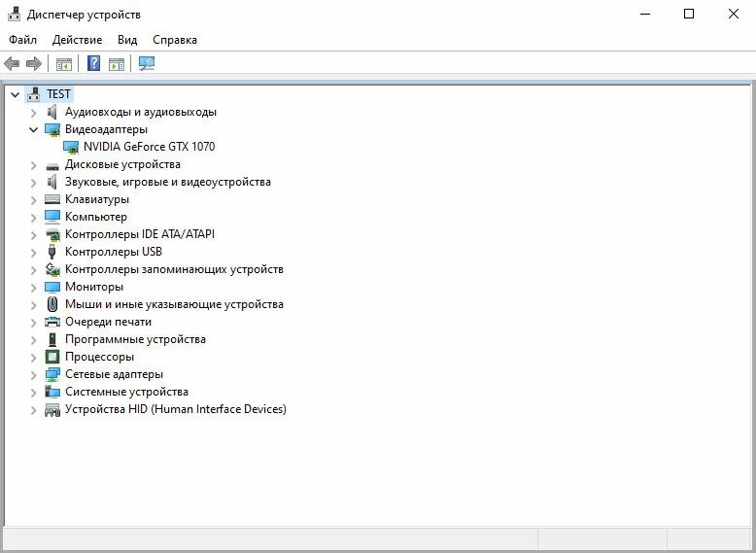The image size is (756, 553).
Task: Click the NVIDIA GeForce GTX 1070 device icon
Action: (x=71, y=147)
